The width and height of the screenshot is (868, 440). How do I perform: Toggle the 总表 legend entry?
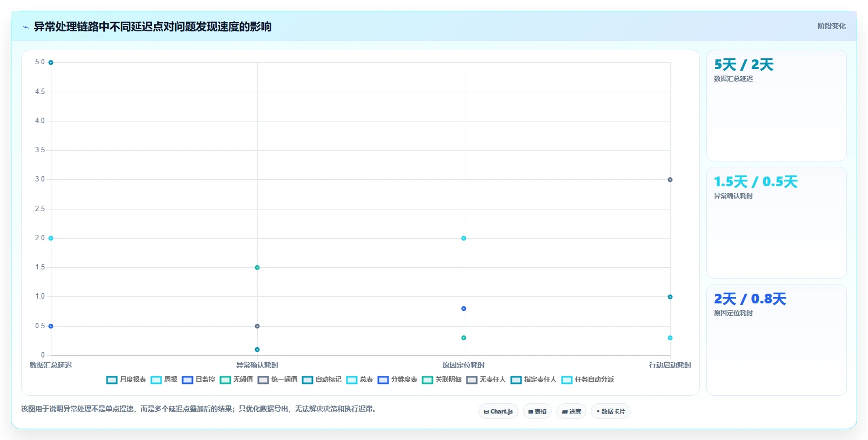point(360,380)
